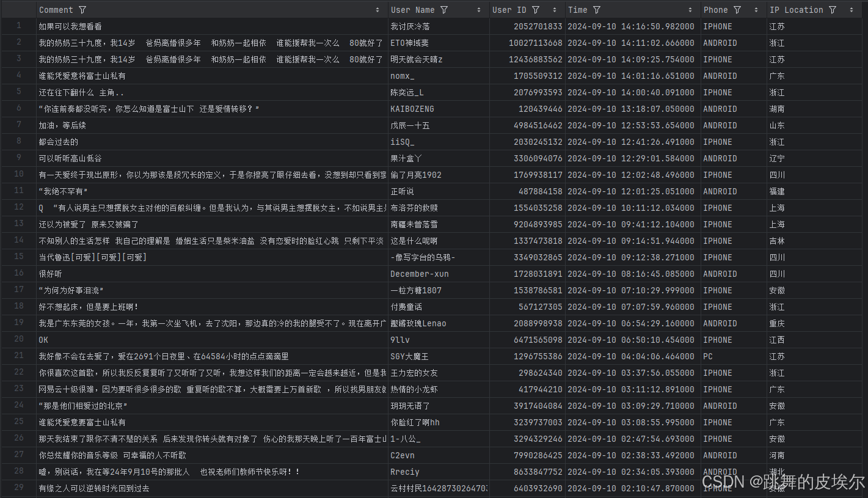Viewport: 868px width, 498px height.
Task: Open the filter icon on User ID column
Action: tap(536, 10)
